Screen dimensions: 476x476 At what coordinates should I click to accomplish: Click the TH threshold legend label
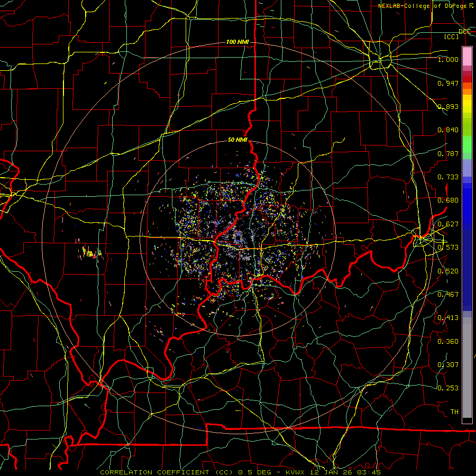[x=454, y=412]
